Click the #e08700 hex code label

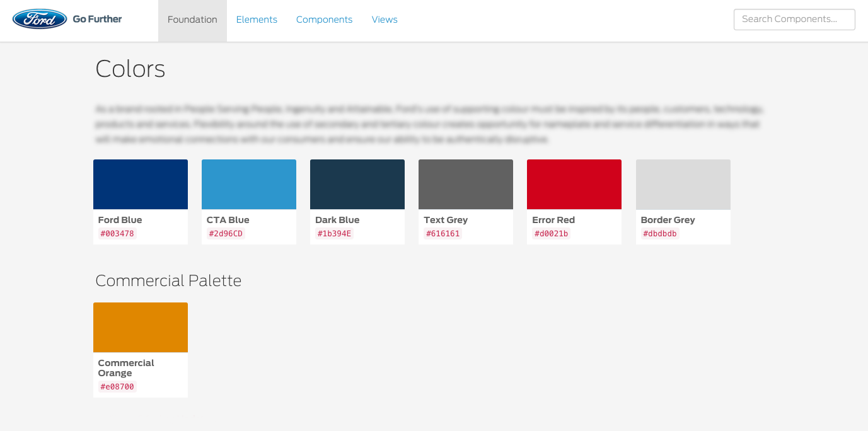tap(117, 387)
